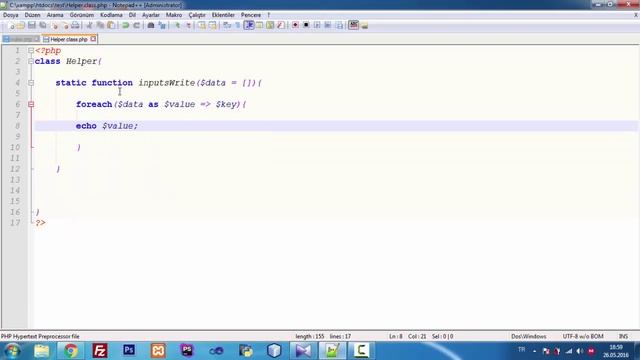Open Photoshop from the taskbar
640x360 pixels.
pyautogui.click(x=129, y=350)
